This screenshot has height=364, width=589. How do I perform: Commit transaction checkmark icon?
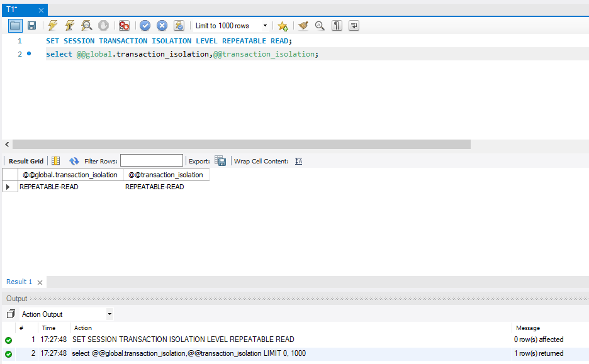tap(145, 26)
